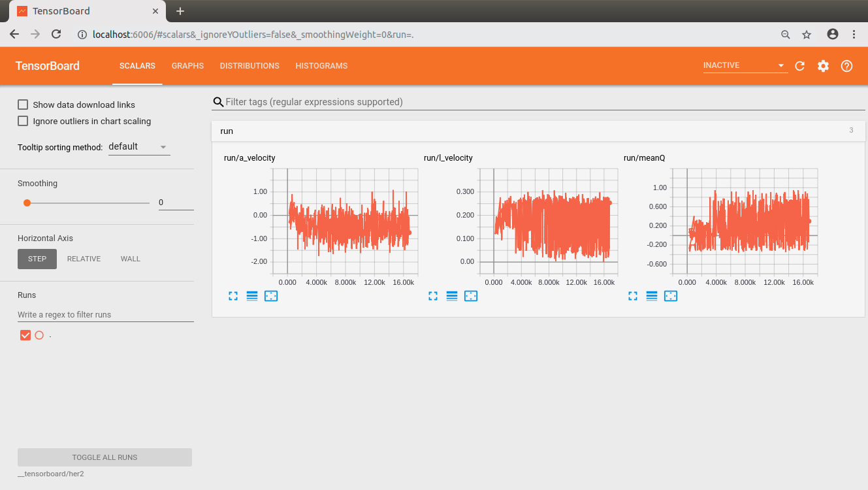Switch to SCALARS tab
This screenshot has width=868, height=490.
click(137, 66)
